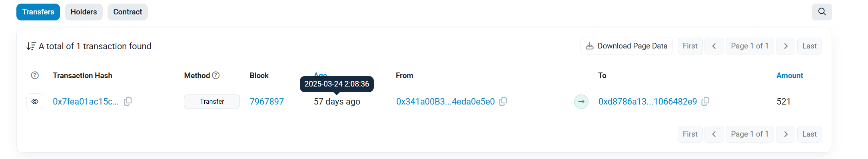Viewport: 868px width, 159px height.
Task: Click Download Page Data button
Action: click(x=627, y=46)
